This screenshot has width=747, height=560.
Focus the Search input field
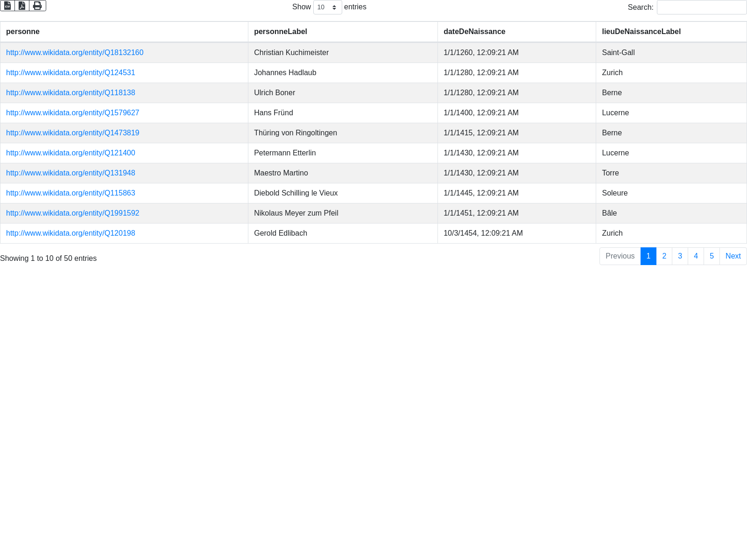tap(701, 7)
